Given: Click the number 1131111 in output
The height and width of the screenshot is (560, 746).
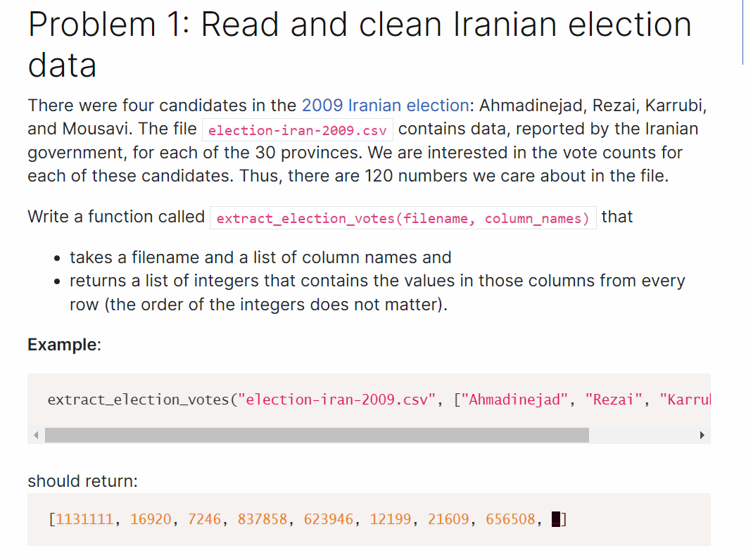Looking at the screenshot, I should [84, 519].
